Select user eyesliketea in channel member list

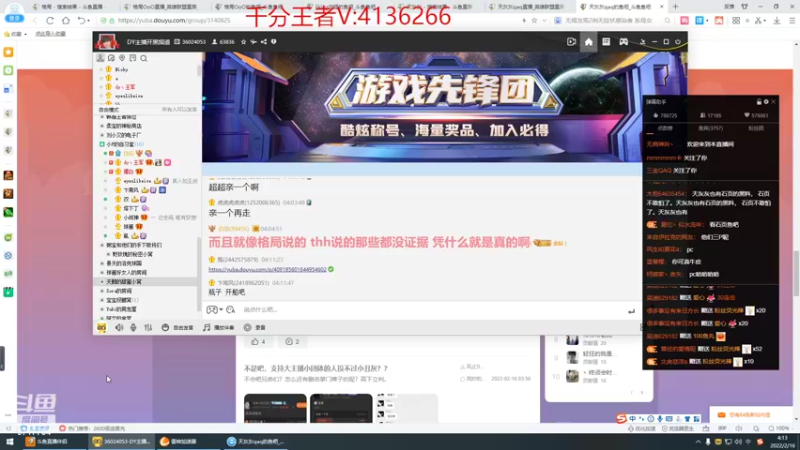[x=137, y=181]
